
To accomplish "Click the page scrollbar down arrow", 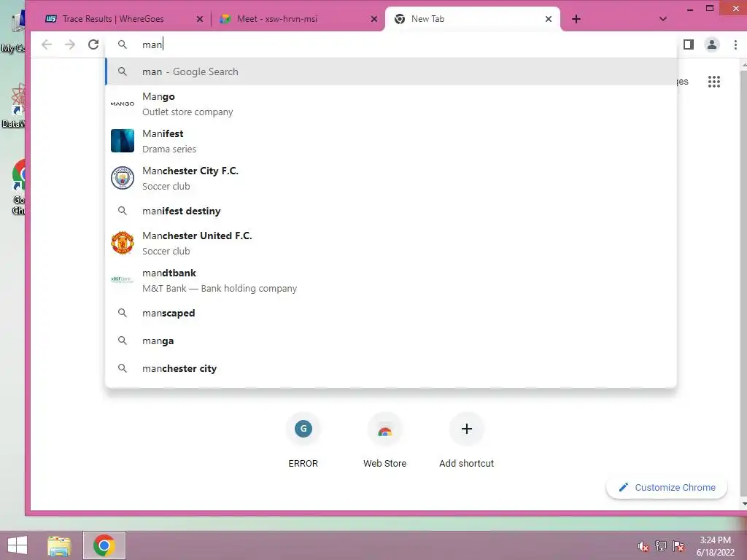I will (743, 504).
